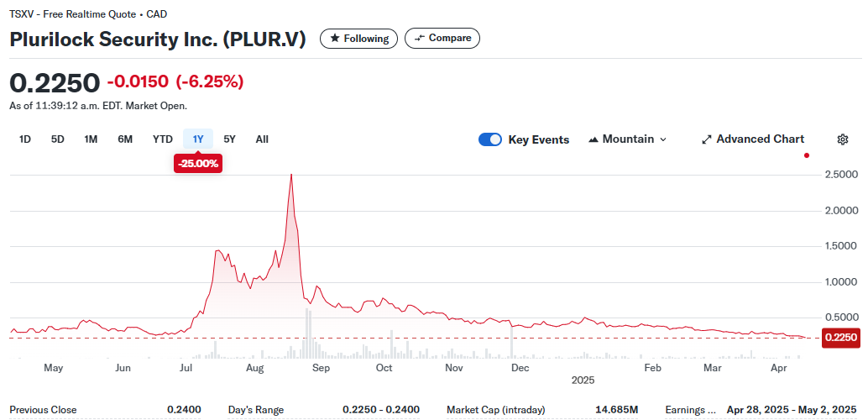Click the 0.2250 current price chart label

point(841,337)
